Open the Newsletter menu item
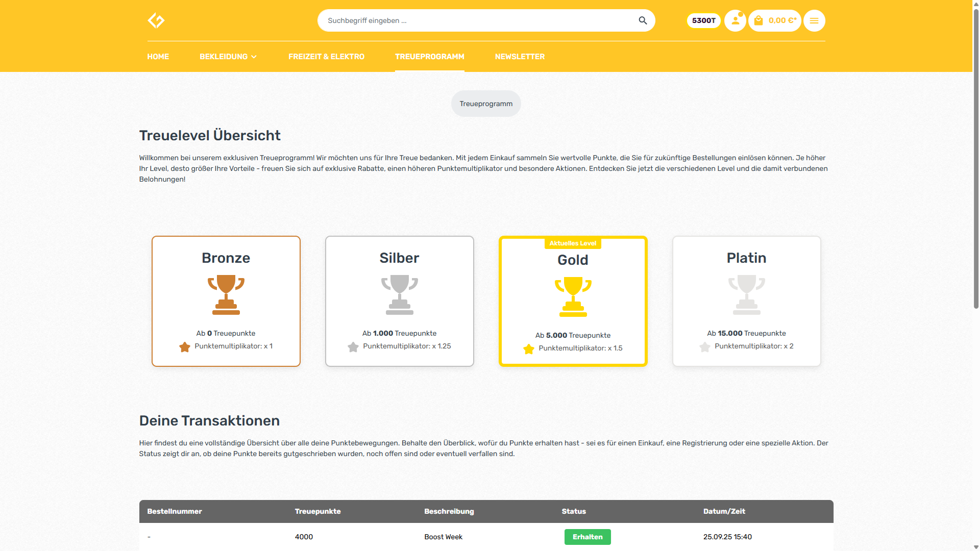This screenshot has width=980, height=551. click(x=520, y=57)
